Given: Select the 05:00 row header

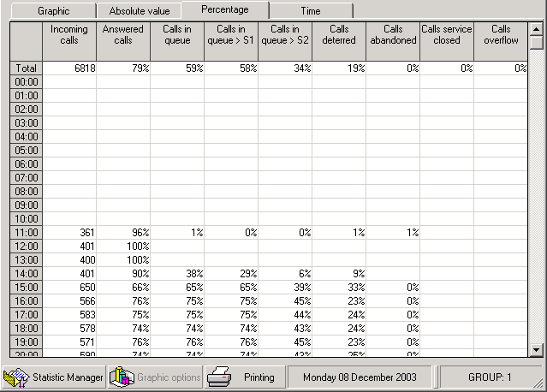Looking at the screenshot, I should (27, 151).
